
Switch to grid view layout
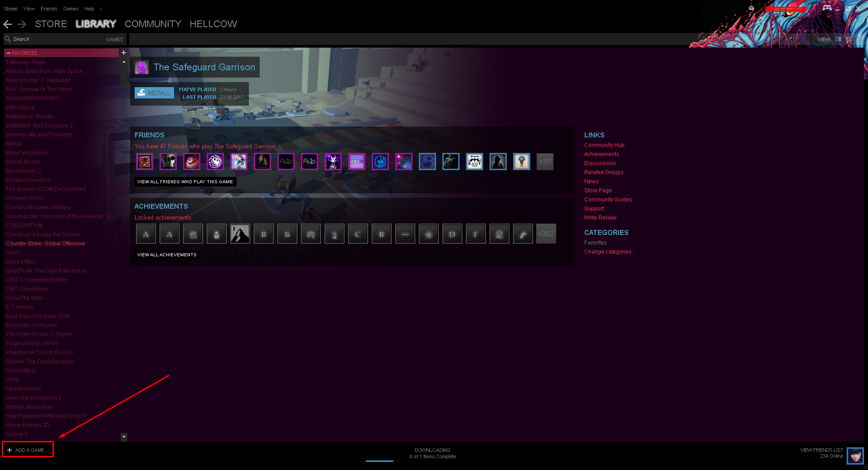[x=859, y=39]
